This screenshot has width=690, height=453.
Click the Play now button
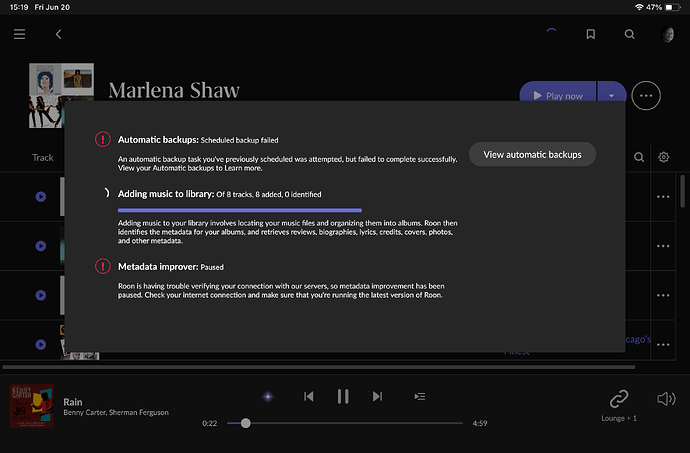point(558,92)
